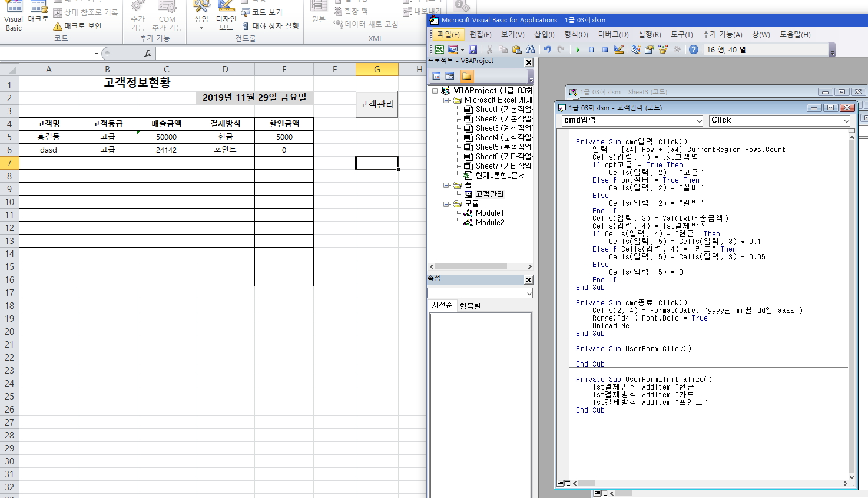Viewport: 868px width, 498px height.
Task: Switch to the 항목별 properties tab
Action: coord(470,306)
